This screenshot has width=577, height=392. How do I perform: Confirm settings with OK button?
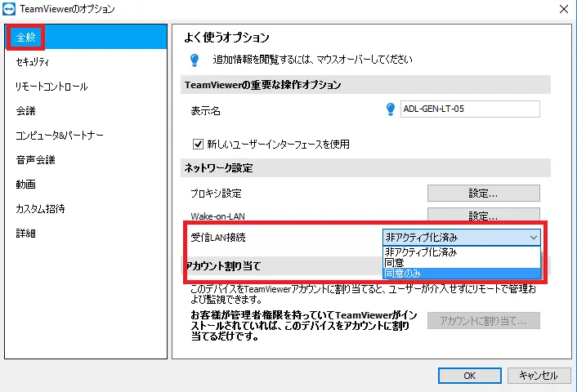(470, 376)
